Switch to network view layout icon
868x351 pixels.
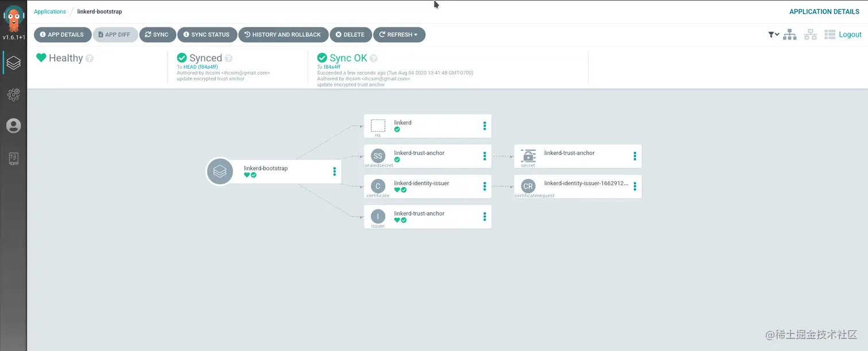[x=811, y=34]
